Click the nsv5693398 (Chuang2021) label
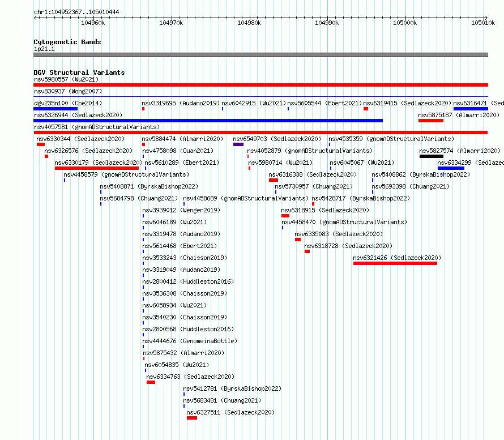 click(x=411, y=186)
